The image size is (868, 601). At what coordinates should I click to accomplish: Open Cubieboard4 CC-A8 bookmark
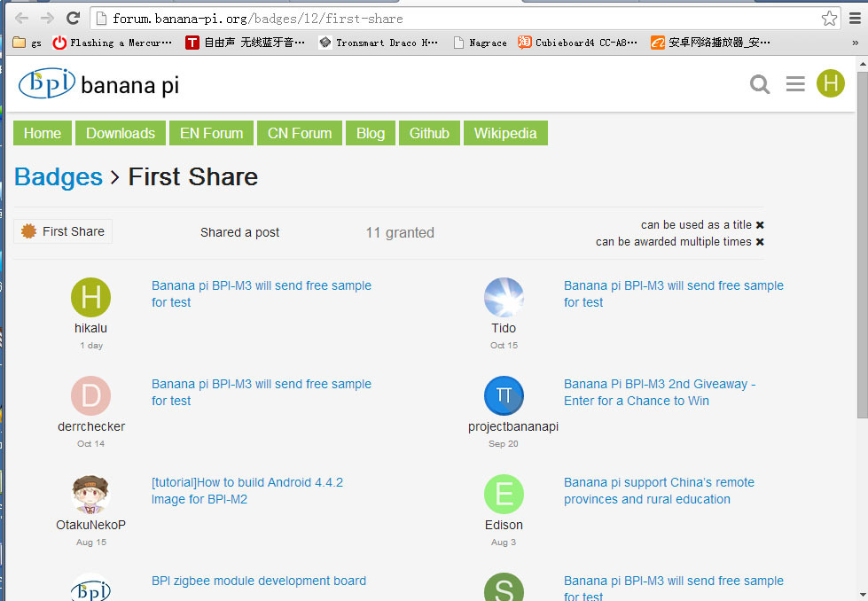[578, 43]
